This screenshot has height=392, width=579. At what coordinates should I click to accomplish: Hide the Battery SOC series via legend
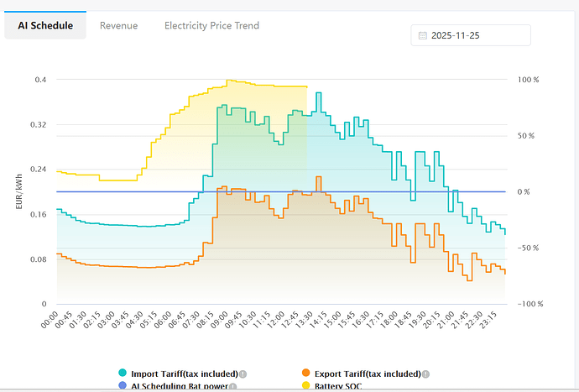click(x=341, y=386)
